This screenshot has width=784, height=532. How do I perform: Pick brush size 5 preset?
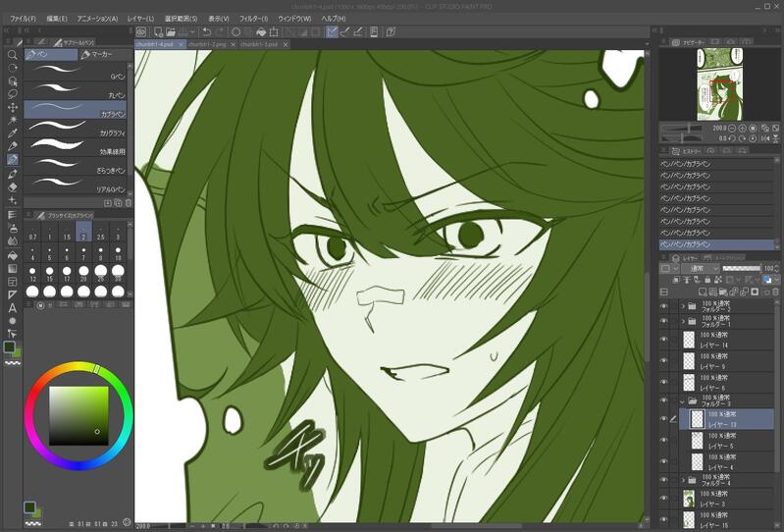tap(49, 253)
